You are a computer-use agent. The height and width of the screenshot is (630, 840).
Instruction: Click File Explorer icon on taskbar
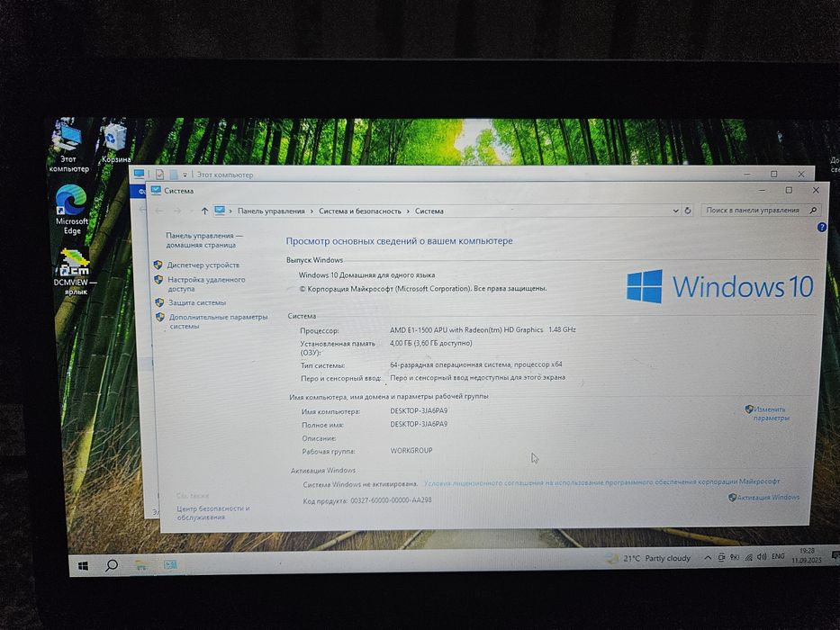[x=140, y=564]
